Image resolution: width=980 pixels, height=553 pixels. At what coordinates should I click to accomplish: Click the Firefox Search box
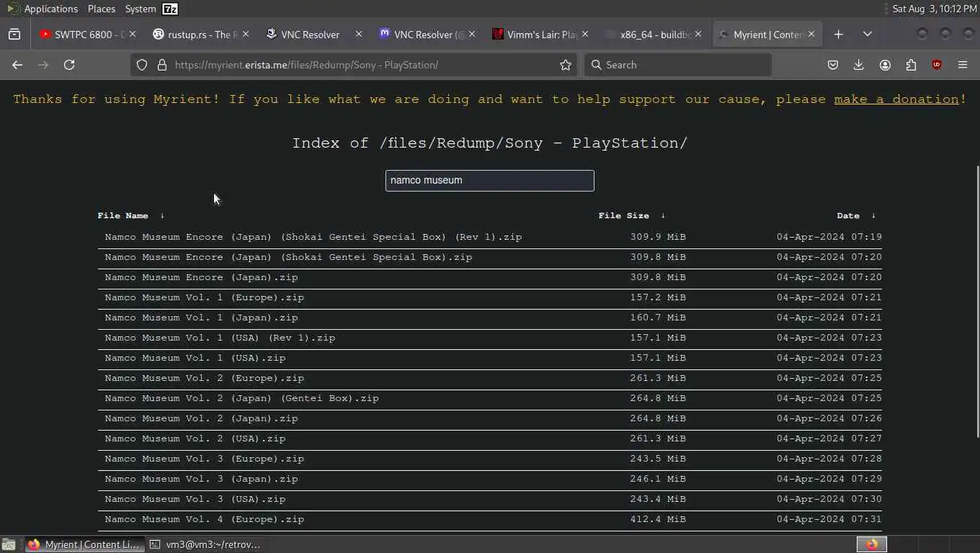tap(677, 65)
